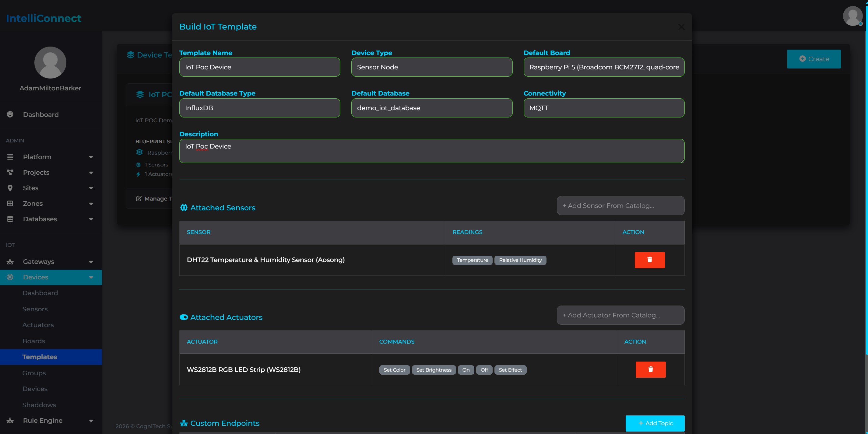Delete the WS2812B actuator with trash button
The height and width of the screenshot is (434, 868).
(x=650, y=370)
